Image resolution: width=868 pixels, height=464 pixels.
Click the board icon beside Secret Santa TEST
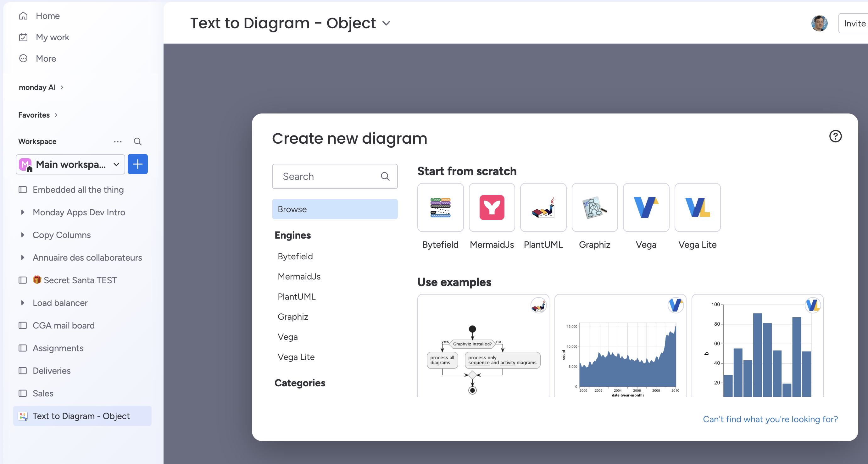[23, 280]
